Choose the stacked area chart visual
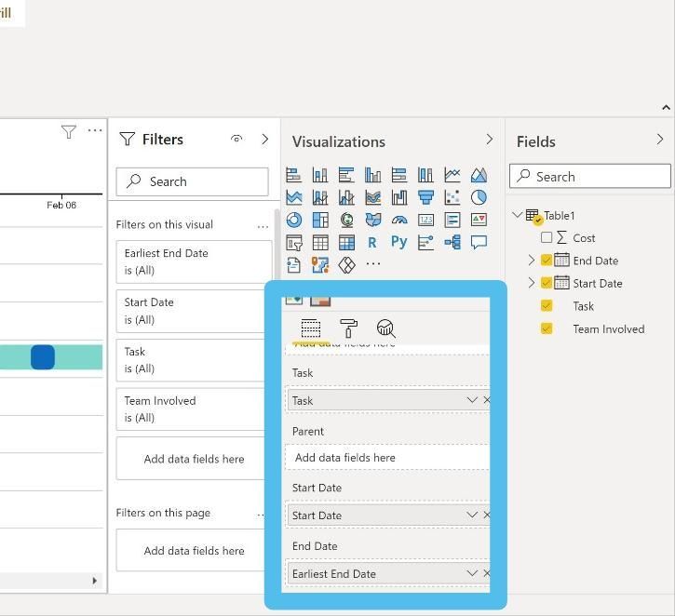675x616 pixels. coord(293,197)
